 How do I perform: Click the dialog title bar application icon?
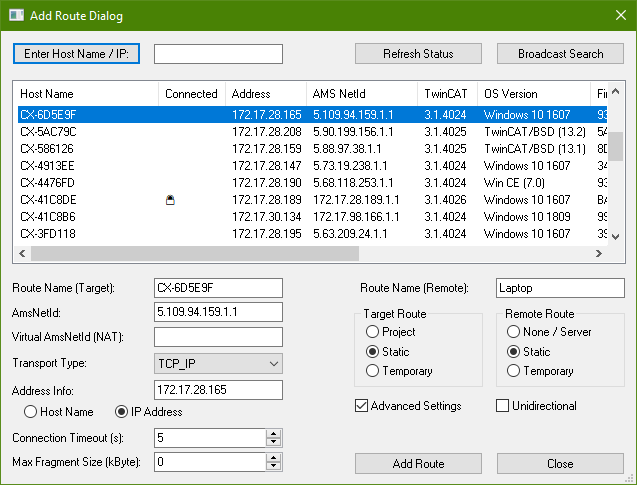(17, 15)
